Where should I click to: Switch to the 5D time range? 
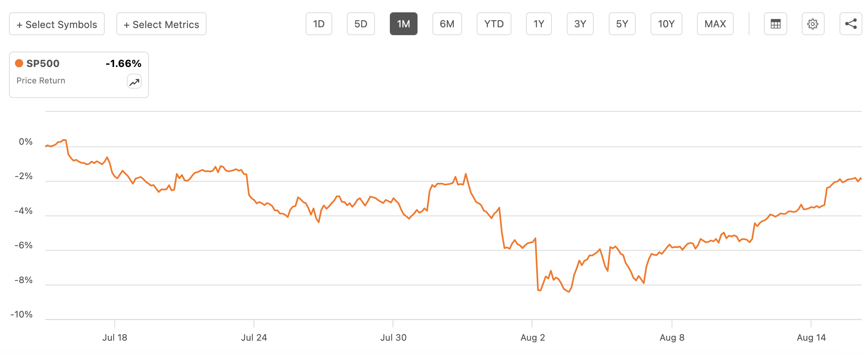coord(361,24)
